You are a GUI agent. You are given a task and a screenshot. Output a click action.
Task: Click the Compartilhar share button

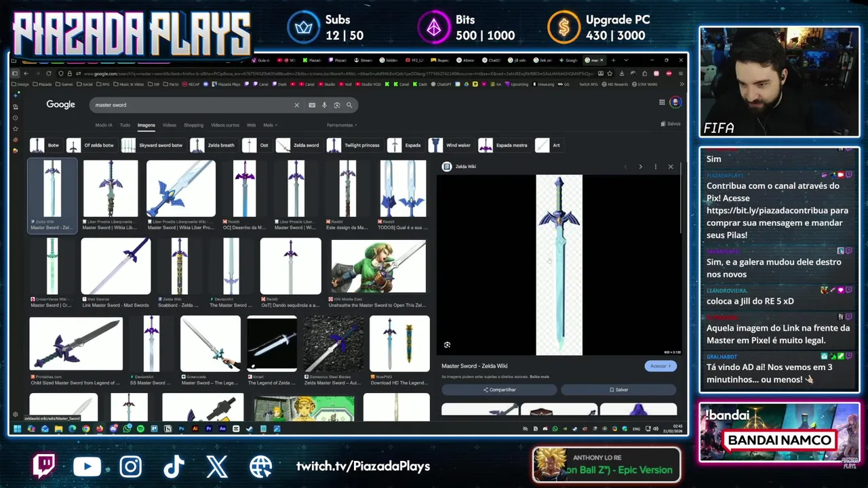[x=499, y=390]
